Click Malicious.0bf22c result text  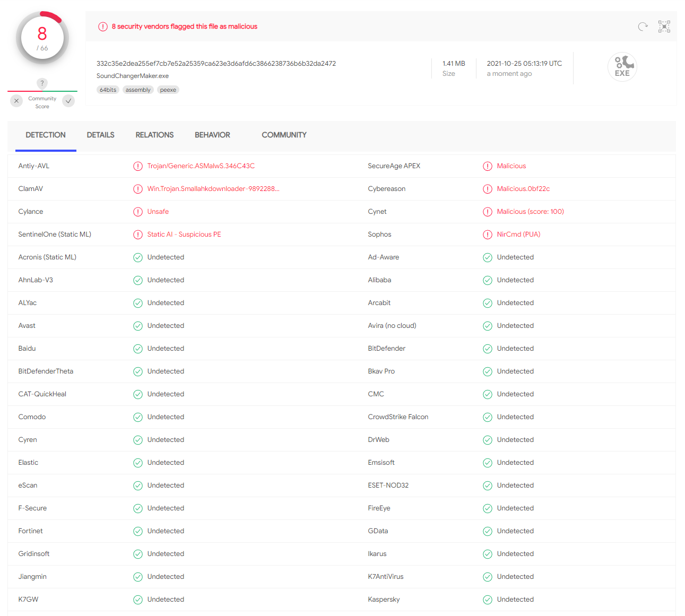pyautogui.click(x=523, y=189)
